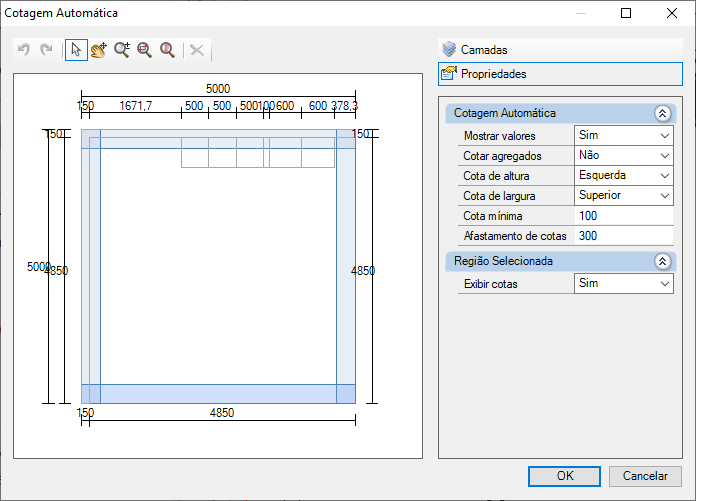This screenshot has width=704, height=501.
Task: Click the left 5000 height dimension
Action: click(39, 267)
